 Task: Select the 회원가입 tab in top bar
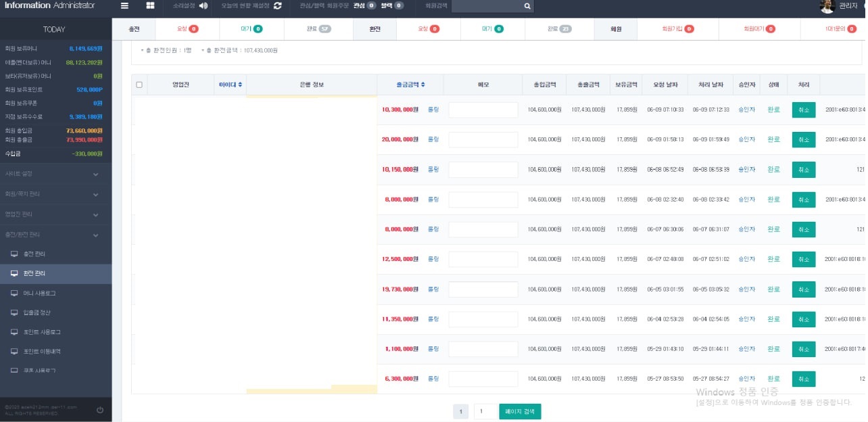coord(678,29)
